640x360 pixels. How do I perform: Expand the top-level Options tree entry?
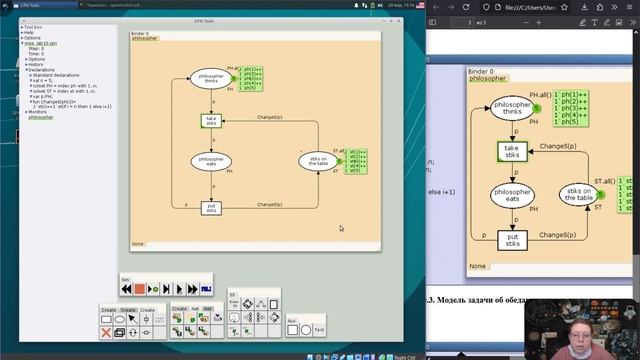tap(22, 38)
